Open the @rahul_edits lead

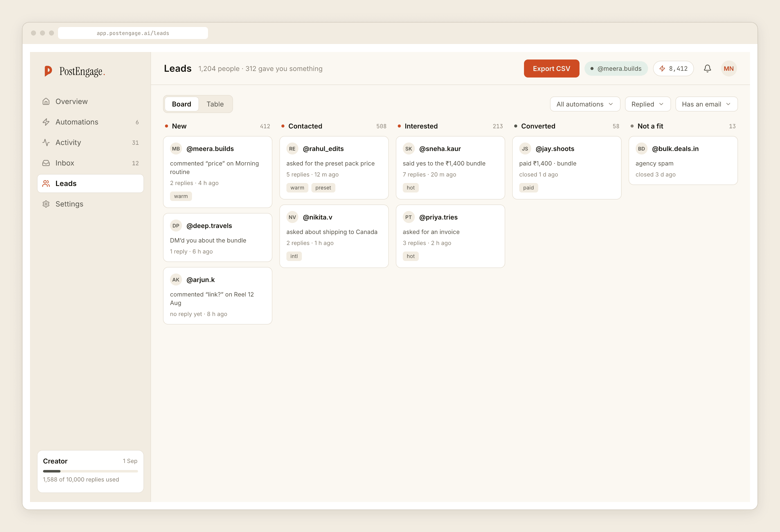(x=334, y=167)
